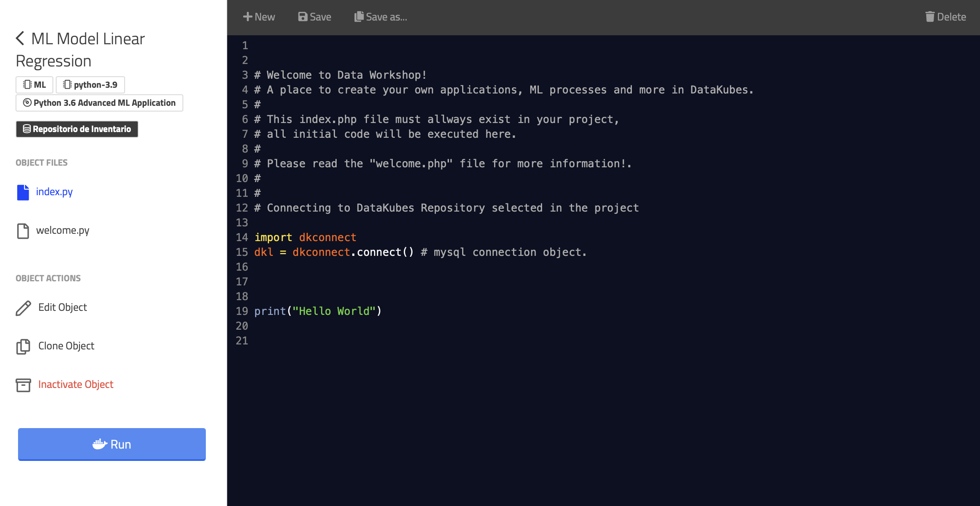Viewport: 980px width, 506px height.
Task: Select the ML tag badge
Action: coord(34,85)
